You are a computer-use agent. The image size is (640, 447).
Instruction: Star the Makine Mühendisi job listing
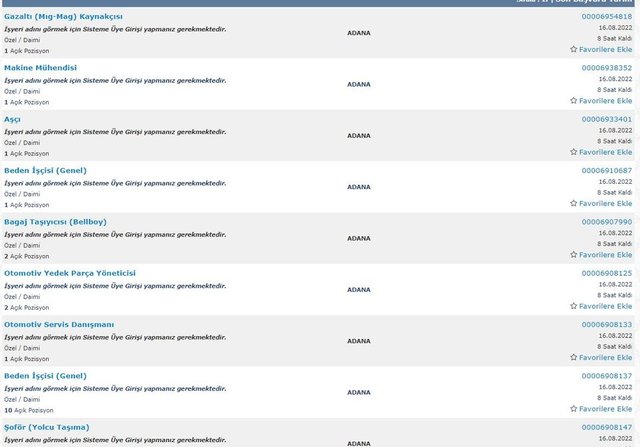coord(574,101)
